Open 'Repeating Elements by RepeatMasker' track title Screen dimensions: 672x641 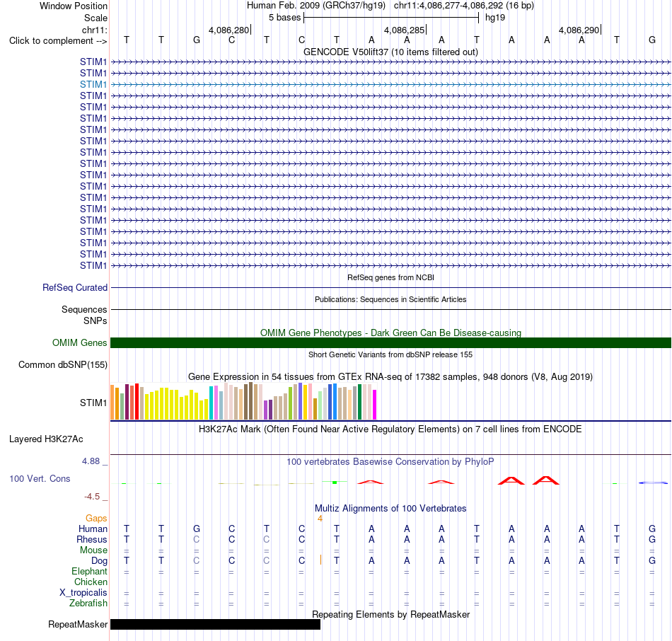[390, 614]
